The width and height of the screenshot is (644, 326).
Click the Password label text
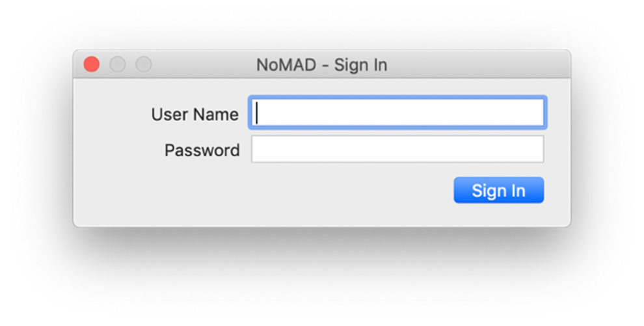click(202, 150)
